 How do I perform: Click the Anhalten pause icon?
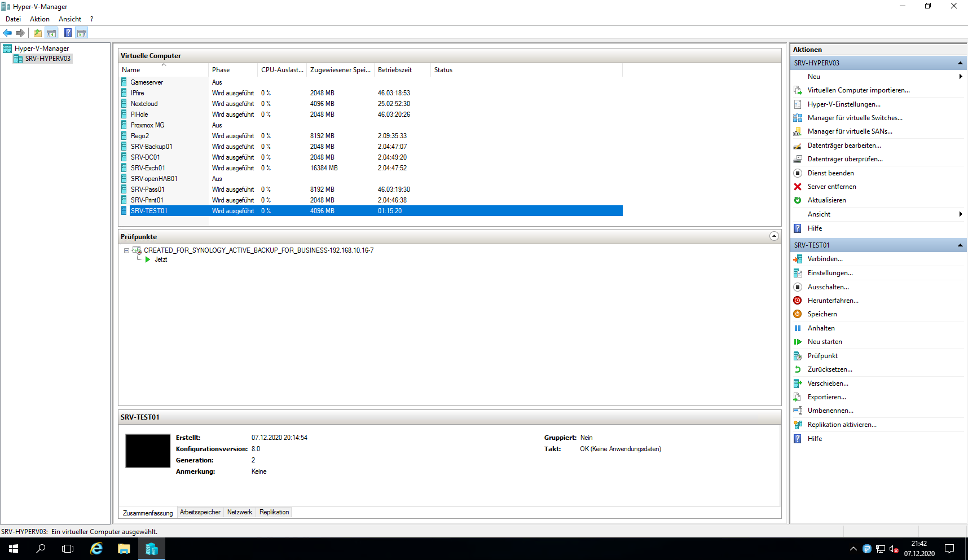pyautogui.click(x=798, y=328)
